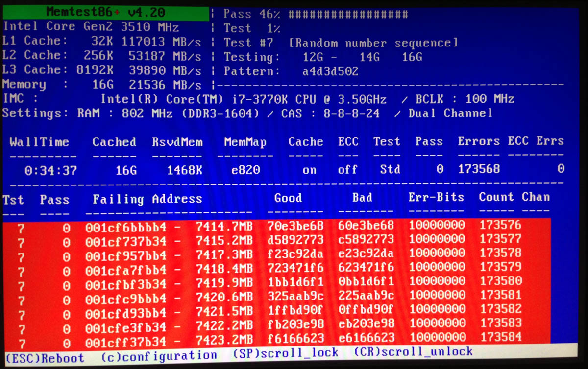Click the MemMap value e820

pyautogui.click(x=246, y=170)
